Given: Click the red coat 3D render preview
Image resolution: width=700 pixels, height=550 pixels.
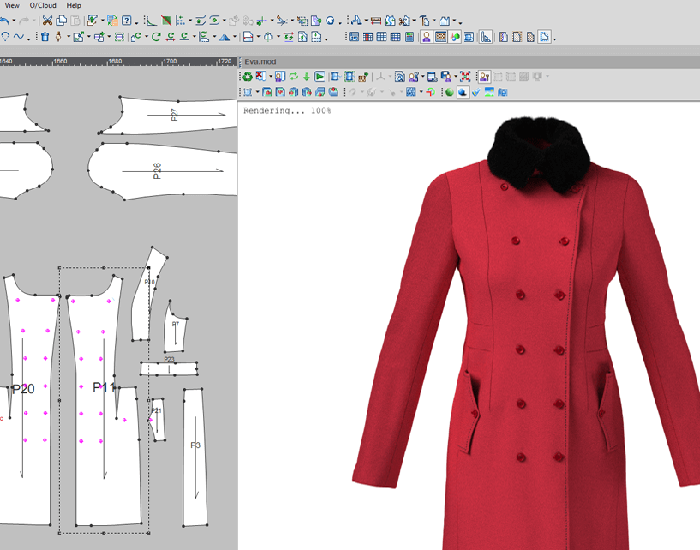Looking at the screenshot, I should pos(527,330).
